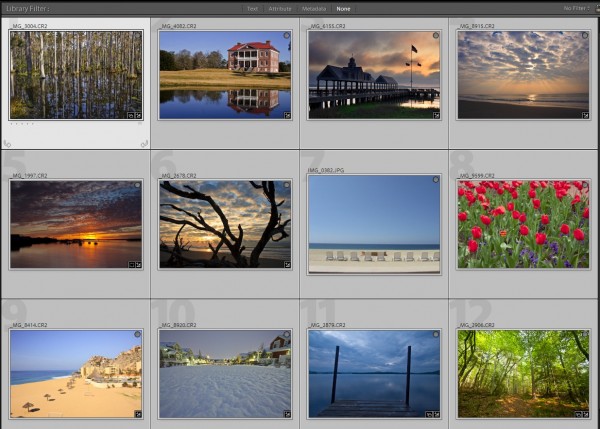
Task: Click the metadata badge on _MG_4082.CR2 thumbnail
Action: click(286, 115)
